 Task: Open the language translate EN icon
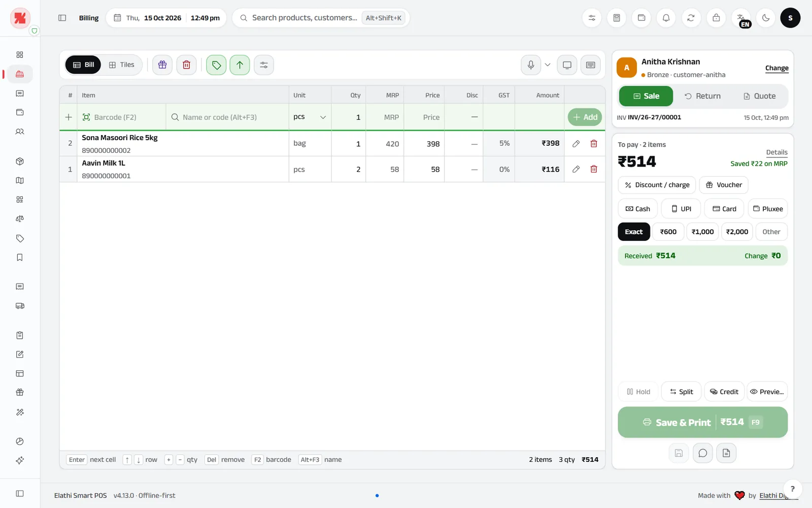tap(741, 18)
